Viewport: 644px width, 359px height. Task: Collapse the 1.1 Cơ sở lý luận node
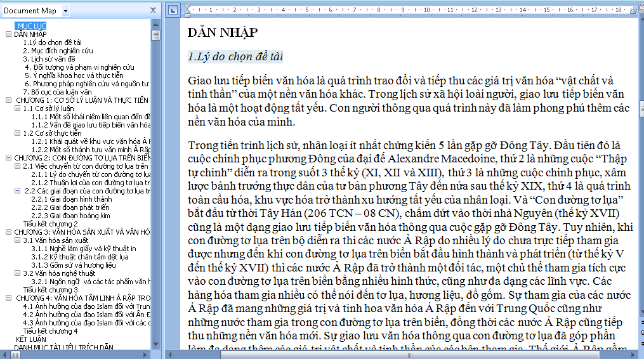pos(17,108)
